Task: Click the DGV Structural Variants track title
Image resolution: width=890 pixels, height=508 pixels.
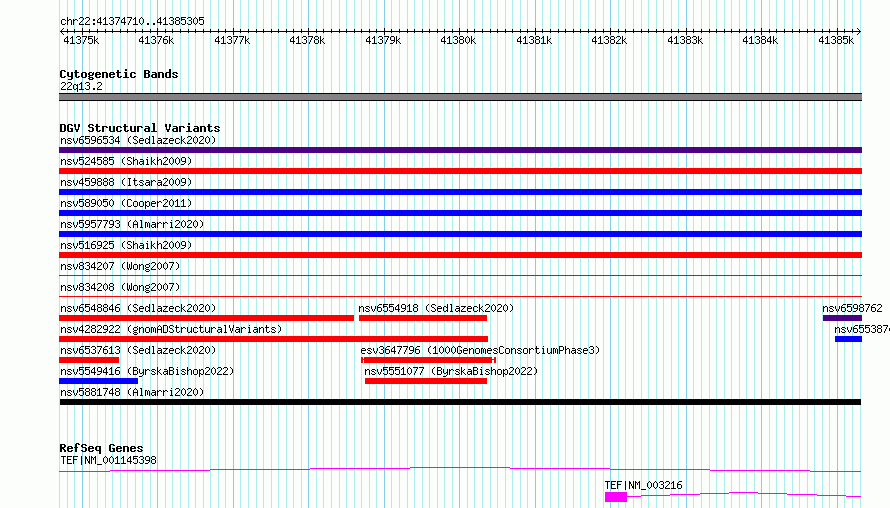Action: pyautogui.click(x=140, y=128)
